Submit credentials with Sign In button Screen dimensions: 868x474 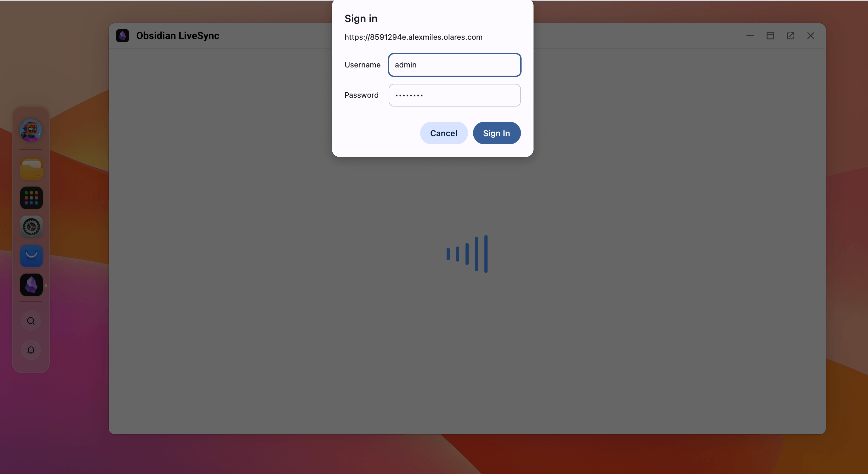(497, 133)
